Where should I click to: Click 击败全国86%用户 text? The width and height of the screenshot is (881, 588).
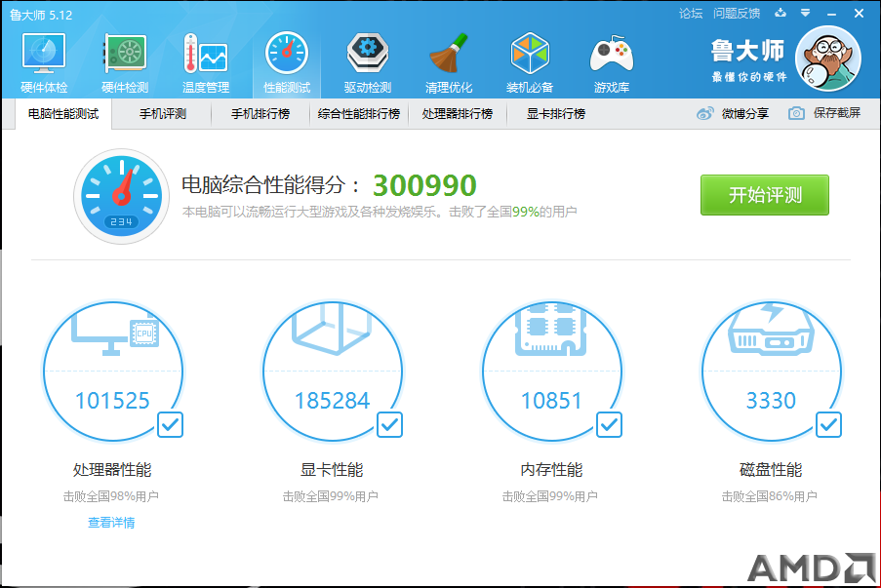click(769, 496)
